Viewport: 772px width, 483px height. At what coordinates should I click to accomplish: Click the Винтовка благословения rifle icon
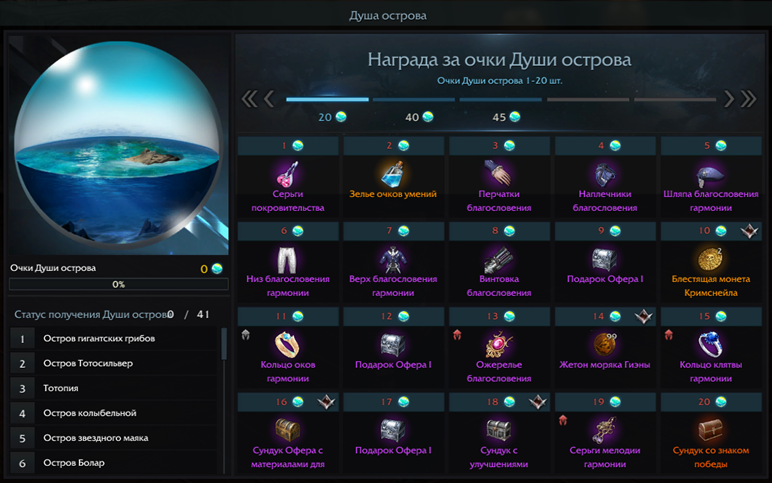pos(498,259)
